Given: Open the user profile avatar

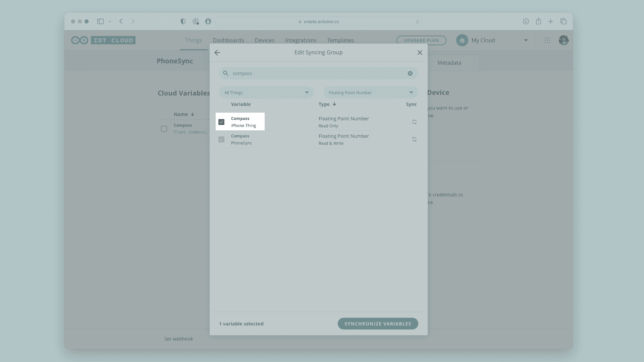Looking at the screenshot, I should coord(563,40).
